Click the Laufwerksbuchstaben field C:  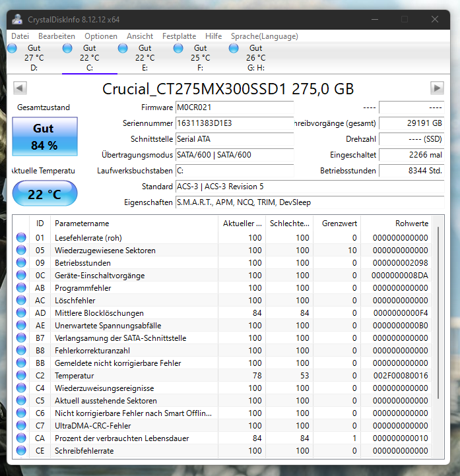(x=234, y=171)
